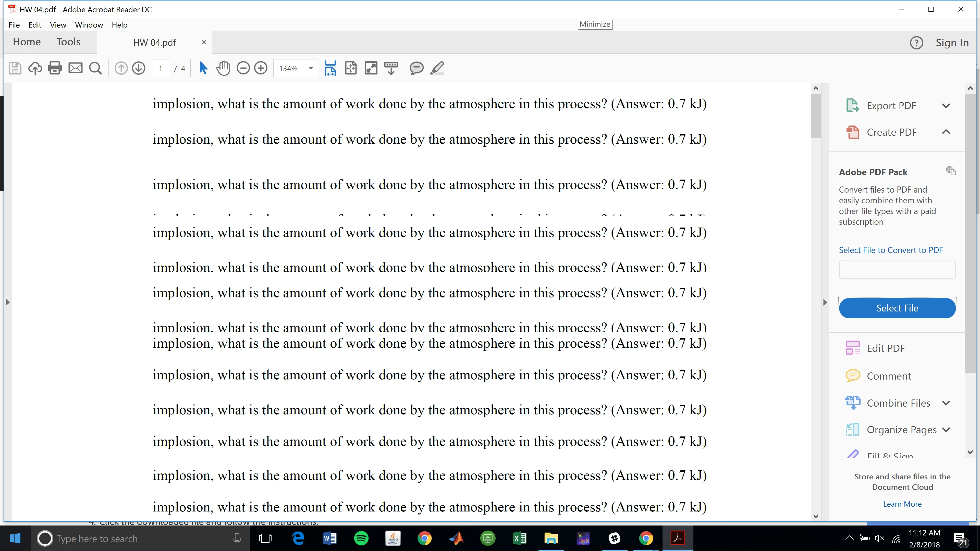Expand the Export PDF section
Viewport: 980px width, 551px height.
pyautogui.click(x=946, y=106)
